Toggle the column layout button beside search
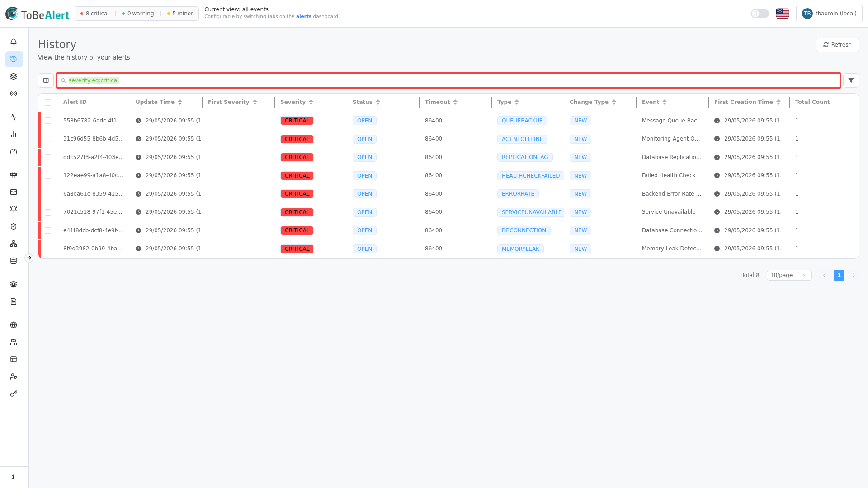This screenshot has height=488, width=868. tap(46, 80)
